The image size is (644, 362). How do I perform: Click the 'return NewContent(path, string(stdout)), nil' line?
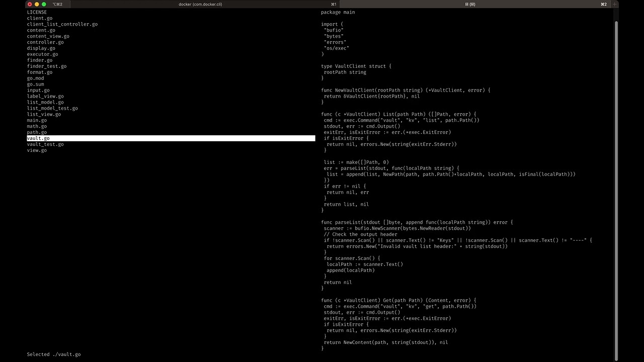tap(386, 342)
